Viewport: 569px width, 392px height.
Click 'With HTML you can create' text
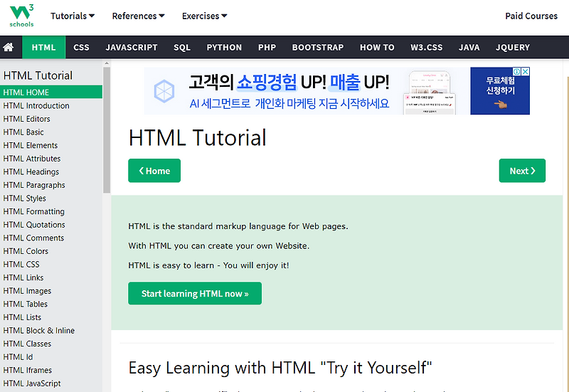[219, 245]
